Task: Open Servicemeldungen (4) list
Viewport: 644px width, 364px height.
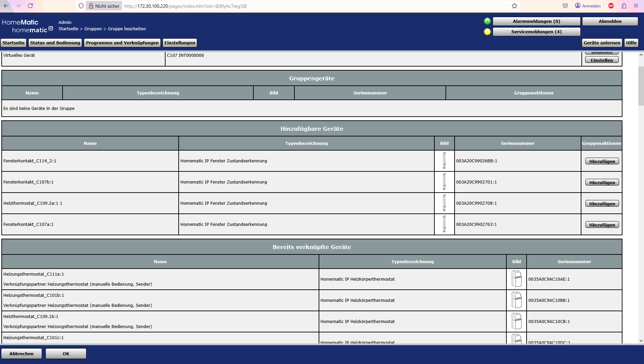Action: pyautogui.click(x=536, y=32)
